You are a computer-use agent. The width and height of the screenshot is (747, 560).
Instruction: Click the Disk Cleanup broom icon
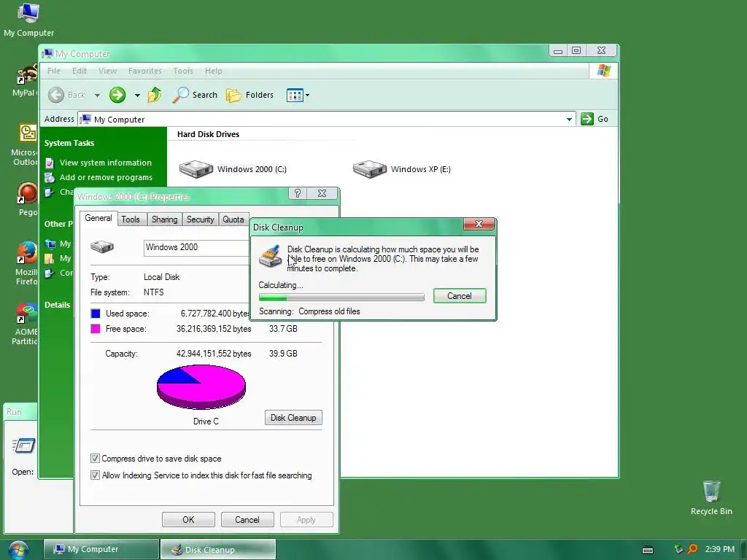pos(270,256)
